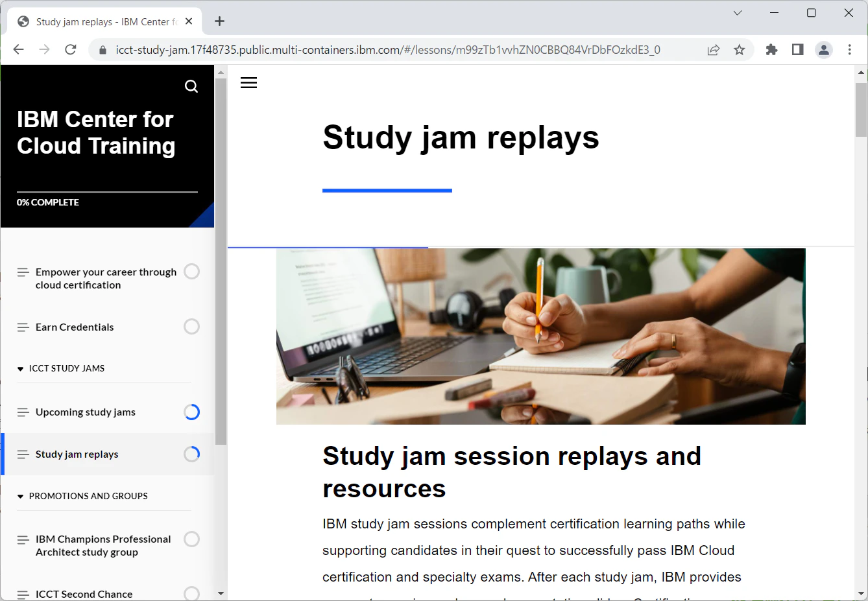The width and height of the screenshot is (868, 601).
Task: Click the main page scroll down arrow
Action: click(861, 593)
